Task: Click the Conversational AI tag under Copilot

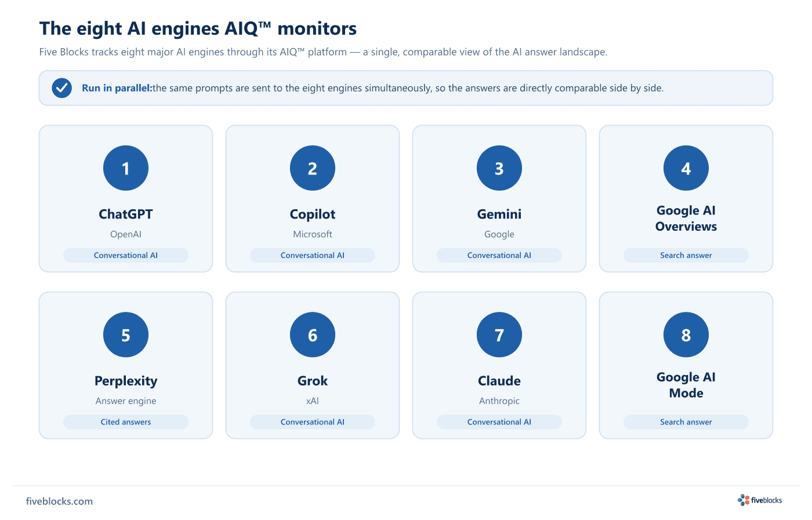Action: pyautogui.click(x=313, y=255)
